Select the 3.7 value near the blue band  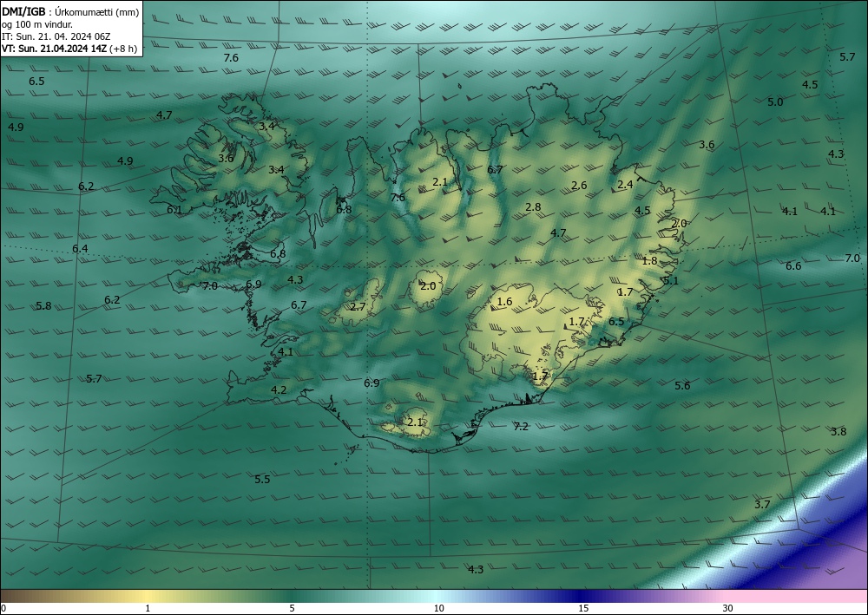762,504
